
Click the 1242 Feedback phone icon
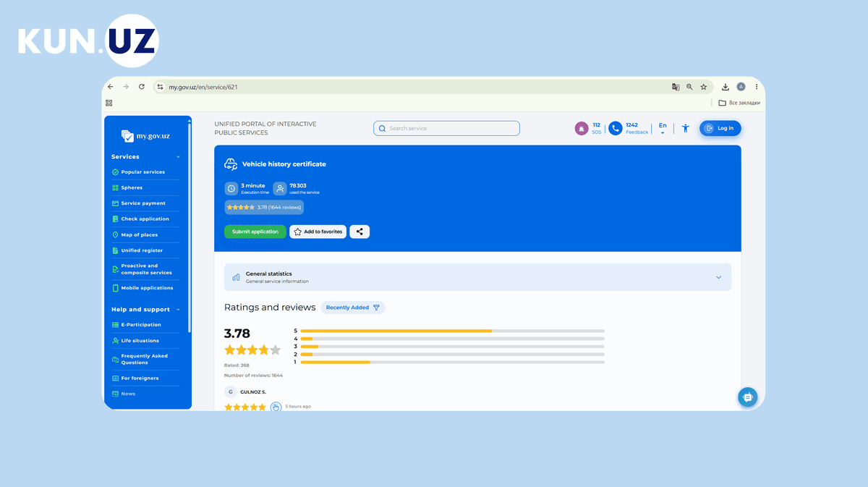click(x=616, y=128)
